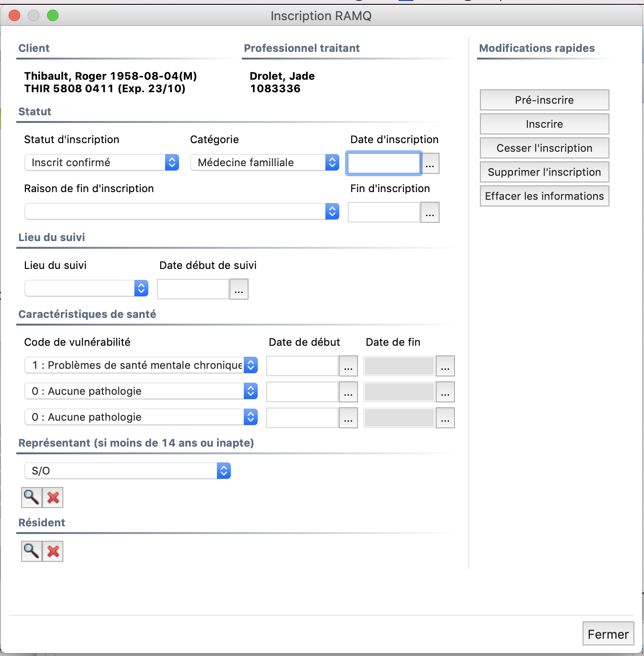The image size is (644, 656).
Task: Click the Résident search magnifier icon
Action: tap(32, 551)
